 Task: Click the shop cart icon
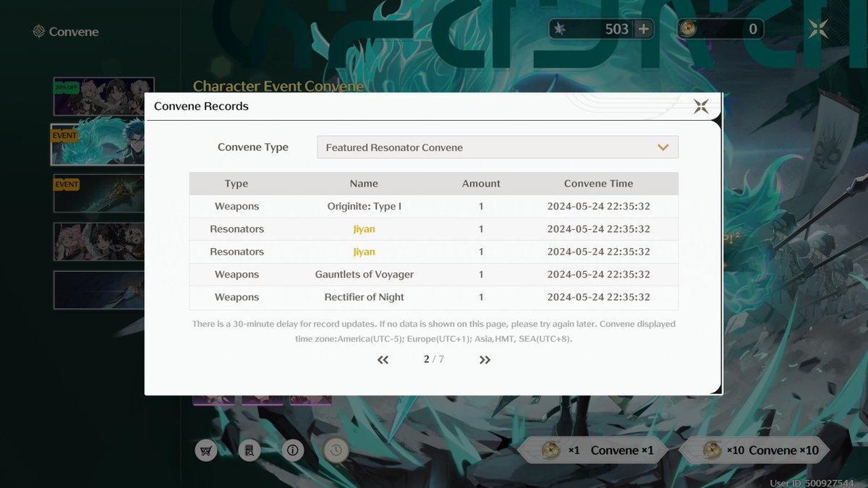[206, 450]
